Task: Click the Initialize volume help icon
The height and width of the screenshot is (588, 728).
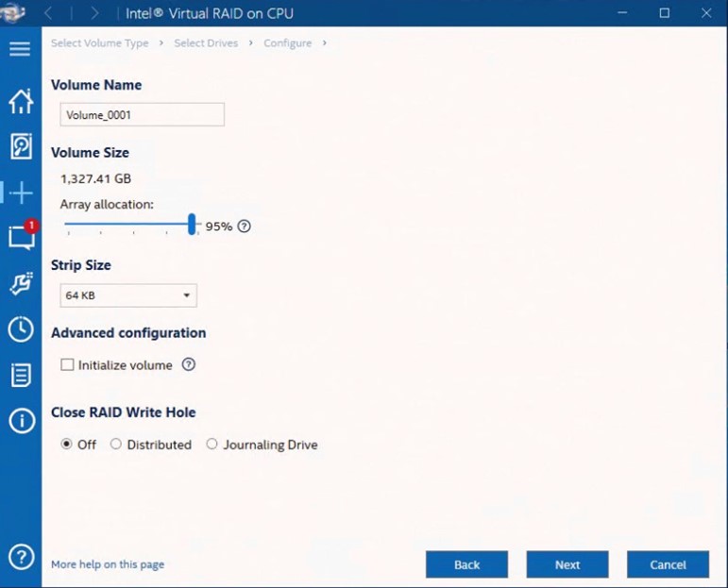Action: pos(189,364)
